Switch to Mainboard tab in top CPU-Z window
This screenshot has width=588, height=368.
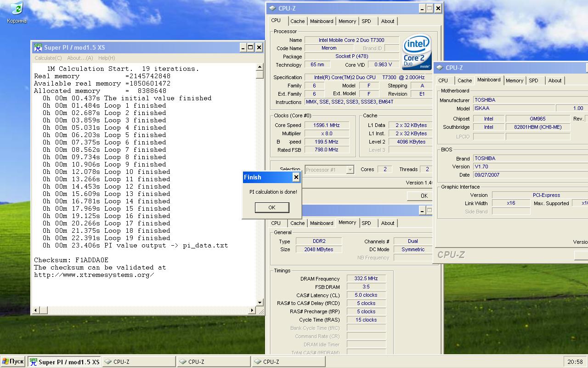322,21
